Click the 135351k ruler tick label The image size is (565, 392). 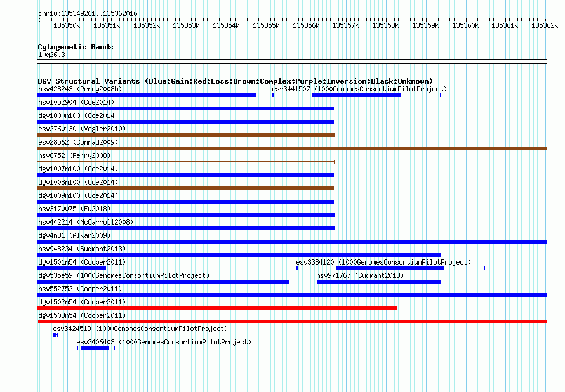tap(107, 25)
